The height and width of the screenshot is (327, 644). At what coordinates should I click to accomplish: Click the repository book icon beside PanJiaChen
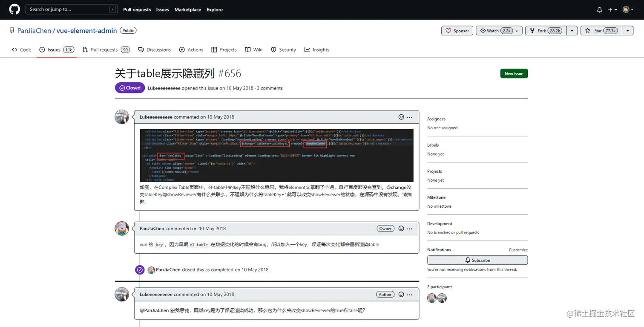point(11,29)
